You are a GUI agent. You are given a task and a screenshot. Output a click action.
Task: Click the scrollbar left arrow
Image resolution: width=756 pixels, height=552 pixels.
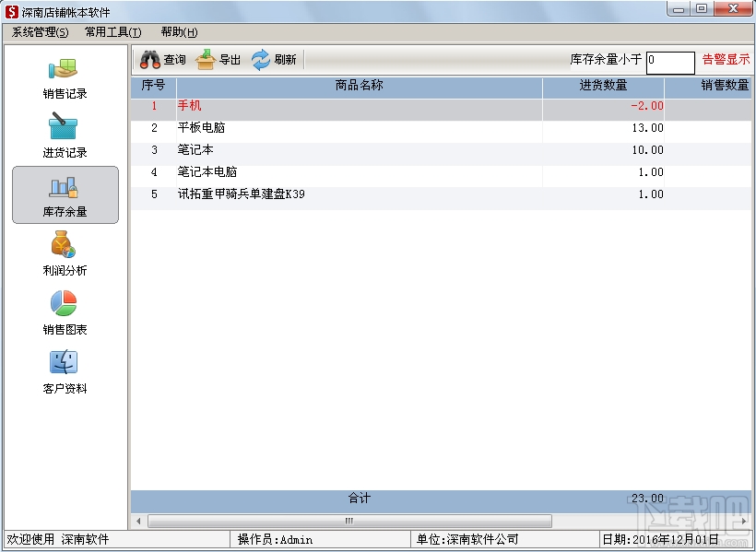(139, 521)
